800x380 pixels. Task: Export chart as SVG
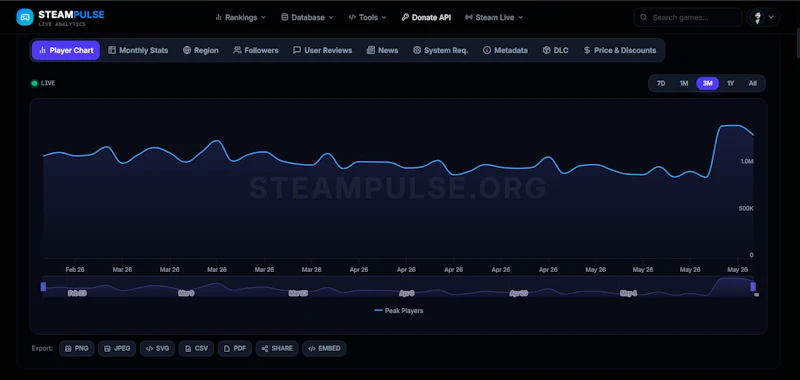pyautogui.click(x=157, y=349)
